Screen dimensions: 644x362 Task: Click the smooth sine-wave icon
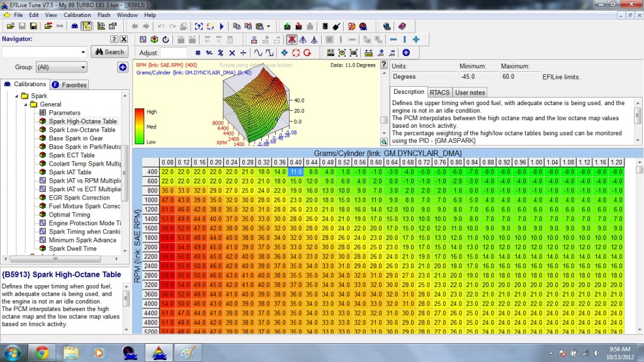coord(258,53)
